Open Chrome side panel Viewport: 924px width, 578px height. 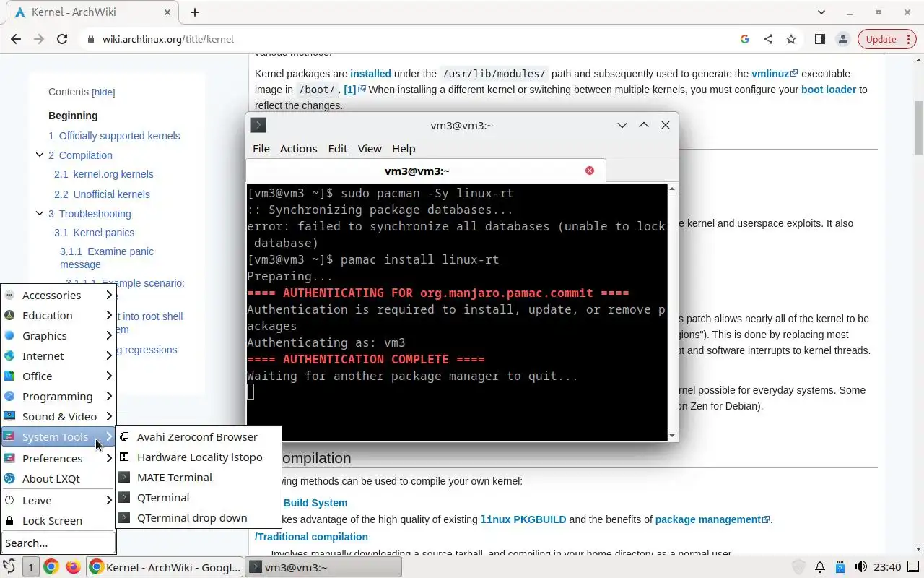click(x=819, y=39)
